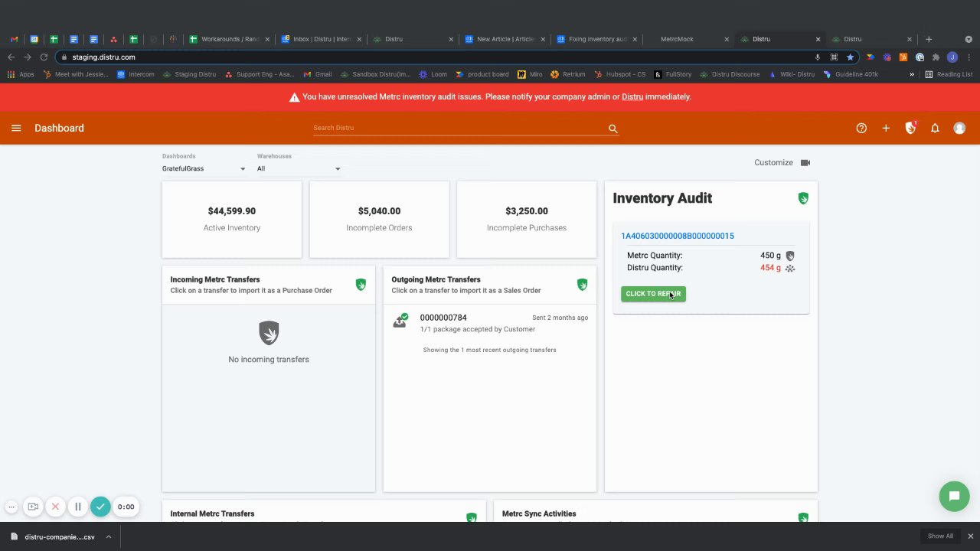Open the Chrome profile avatar
Screen dimensions: 980x551
pos(952,57)
